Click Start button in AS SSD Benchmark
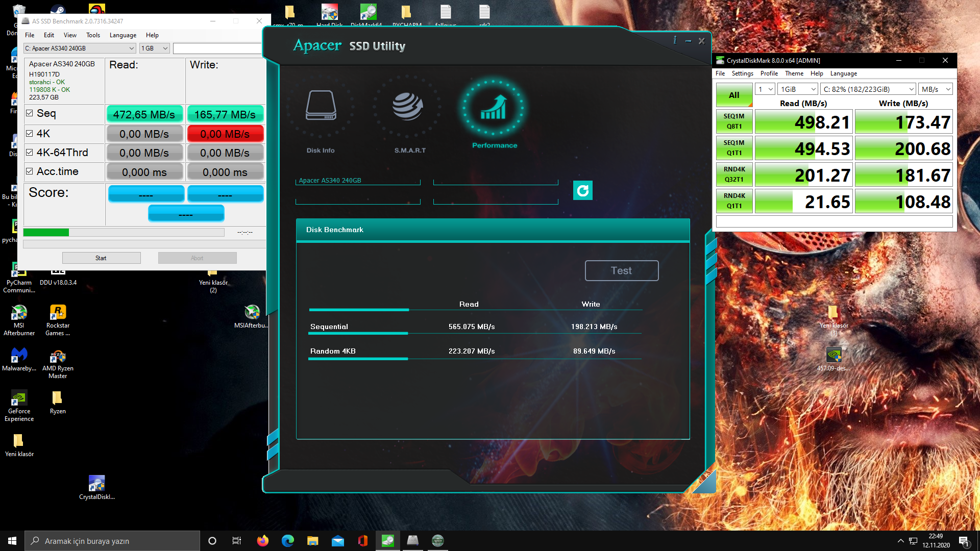The height and width of the screenshot is (551, 980). pos(101,258)
